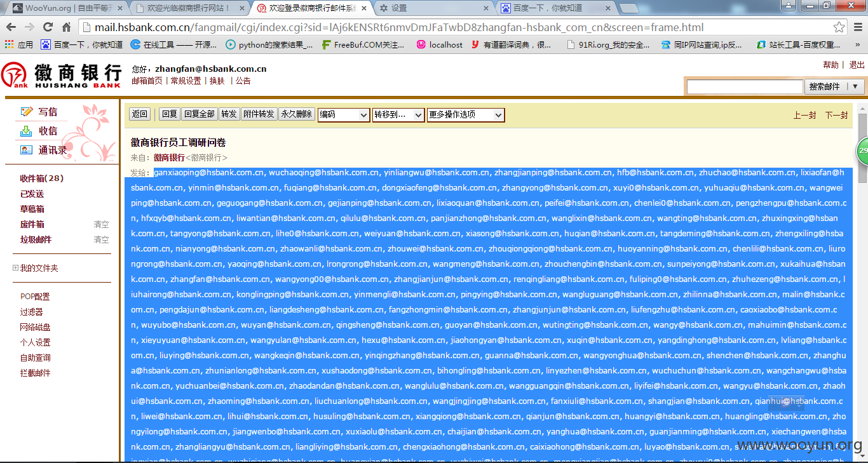
Task: Go to 下一封 next mail
Action: point(836,115)
